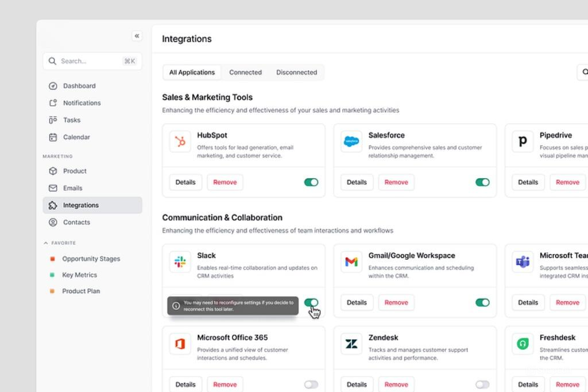588x392 pixels.
Task: Click the sidebar Search input field
Action: [x=86, y=61]
